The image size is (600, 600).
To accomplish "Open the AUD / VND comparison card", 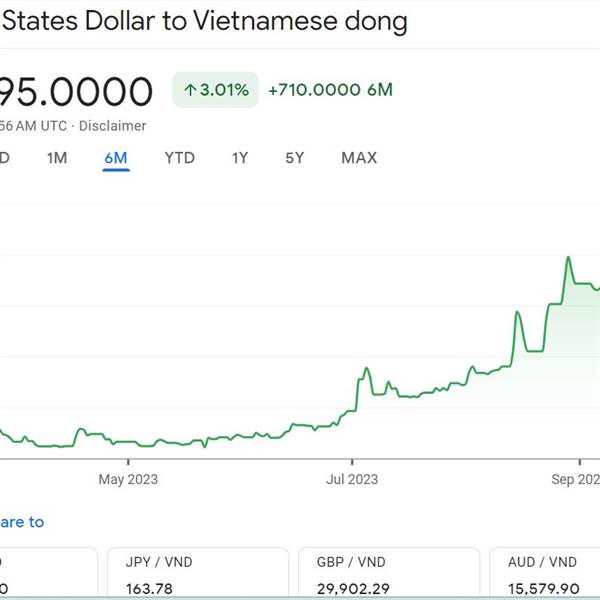I will point(545,574).
